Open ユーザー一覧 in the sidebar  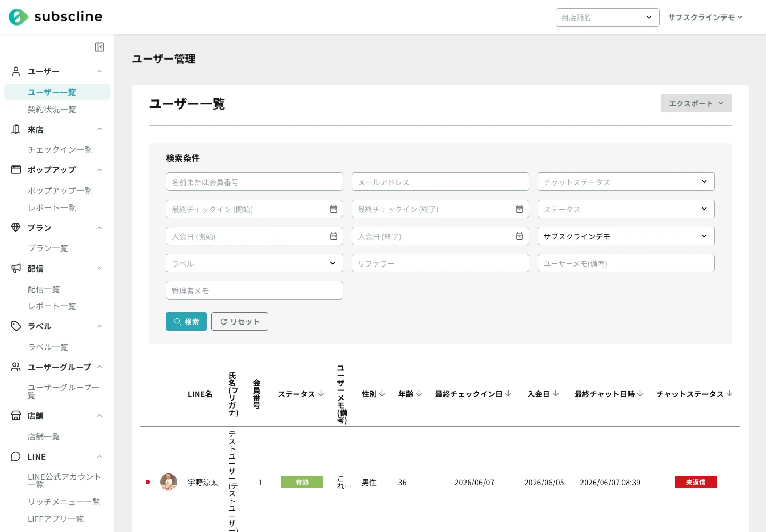57,92
